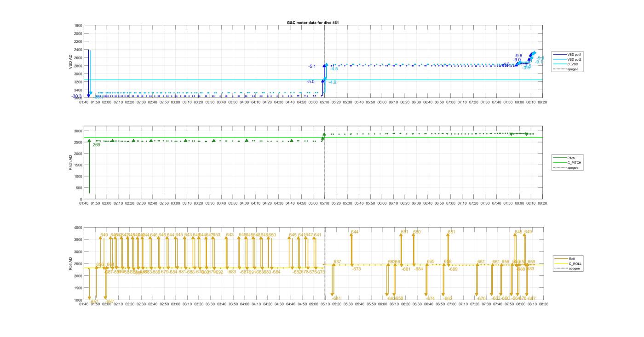Click the '665' data label in Roll plot
This screenshot has height=337, width=644.
point(431,262)
